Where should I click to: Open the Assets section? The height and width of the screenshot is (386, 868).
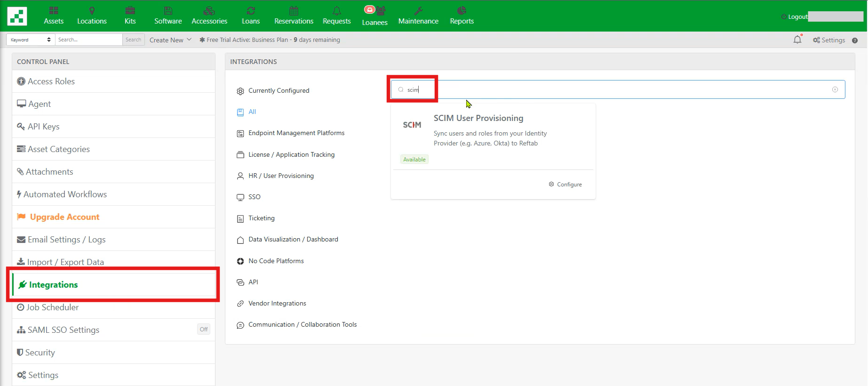click(x=54, y=16)
